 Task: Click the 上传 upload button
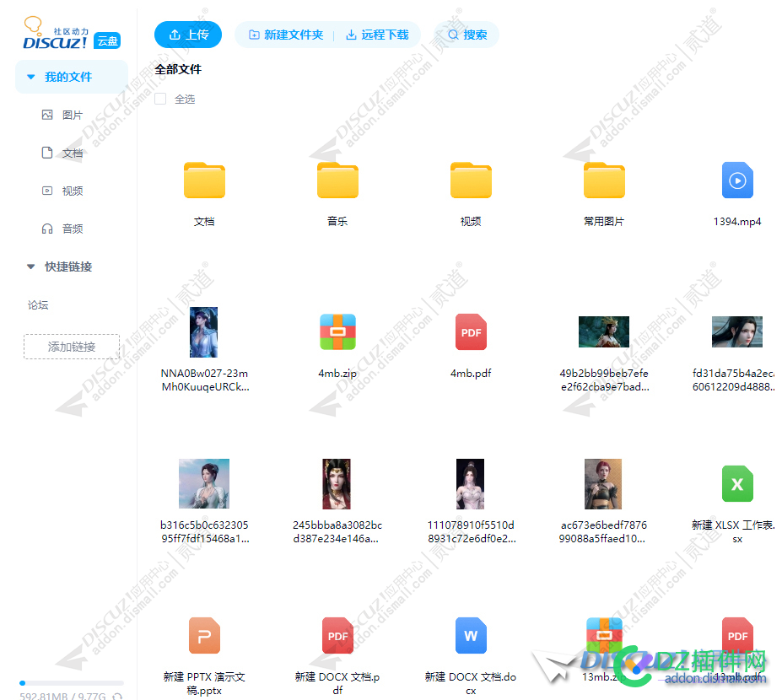click(188, 35)
